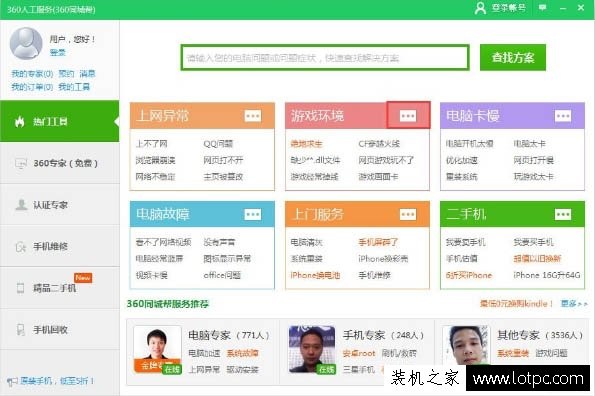Switch to 认证专家 sidebar tab
Screen dimensions: 595x396
[60, 205]
